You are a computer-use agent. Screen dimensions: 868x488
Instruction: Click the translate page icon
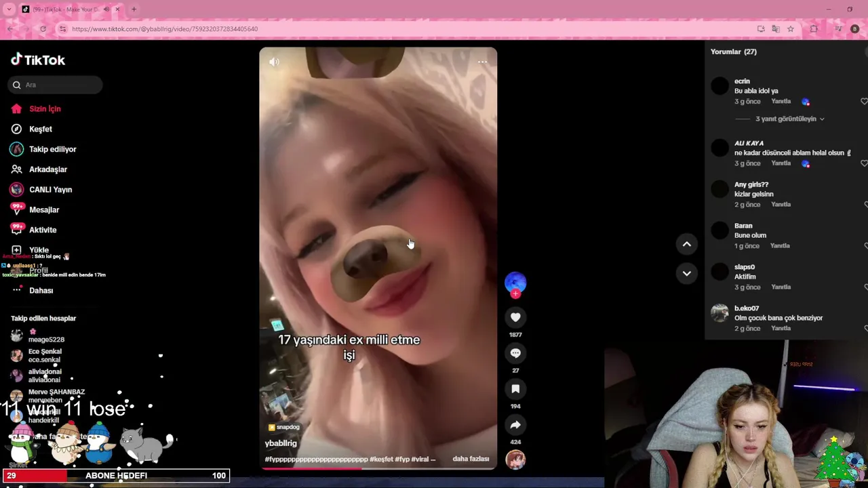point(775,29)
